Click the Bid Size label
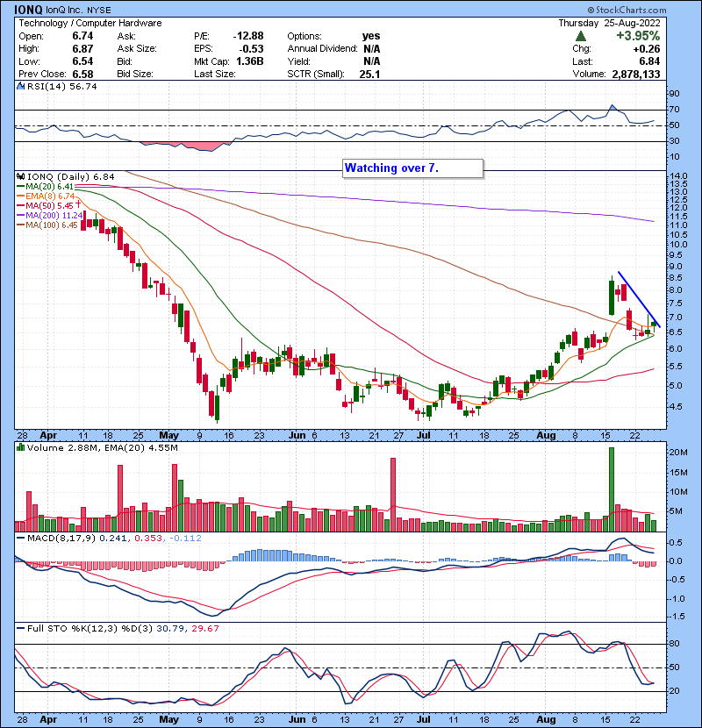Screen dimensions: 702x728 pos(135,75)
